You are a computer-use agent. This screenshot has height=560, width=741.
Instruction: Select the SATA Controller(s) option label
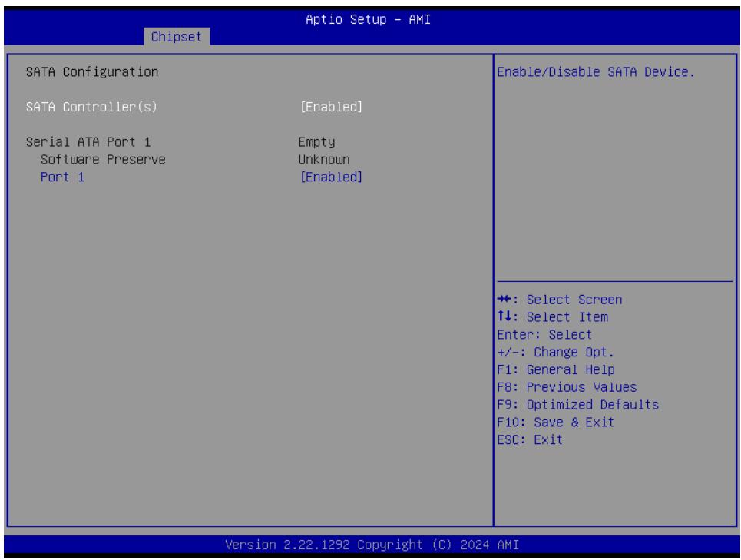click(91, 107)
